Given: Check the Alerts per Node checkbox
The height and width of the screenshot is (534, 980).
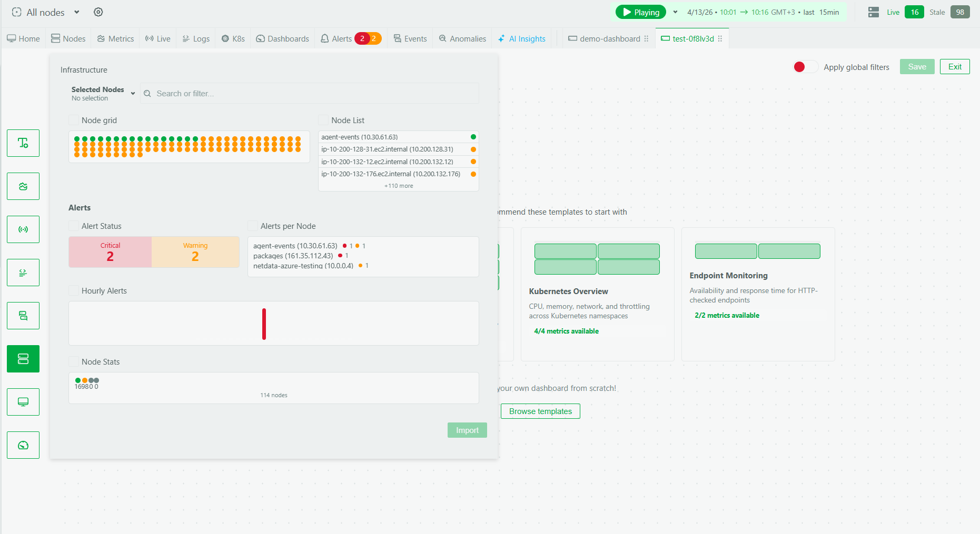Looking at the screenshot, I should 252,225.
